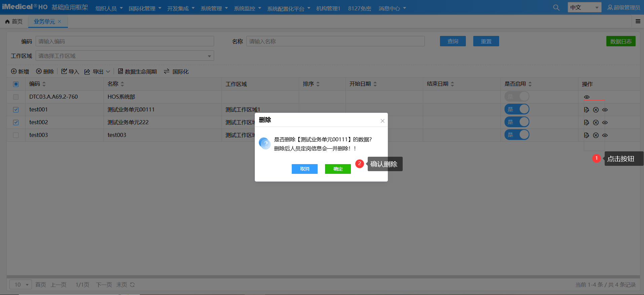
Task: Open the 工作区域 dropdown
Action: 125,56
